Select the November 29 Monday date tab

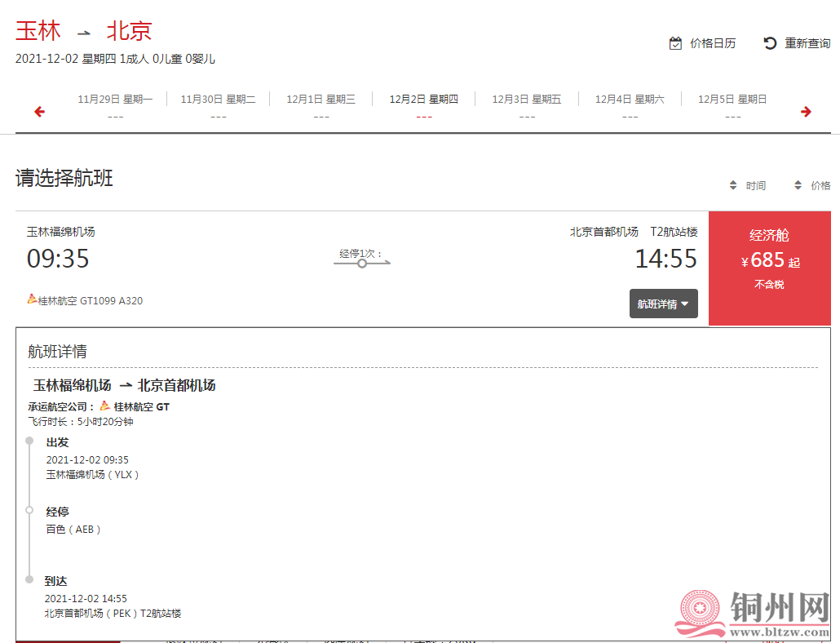(x=115, y=107)
